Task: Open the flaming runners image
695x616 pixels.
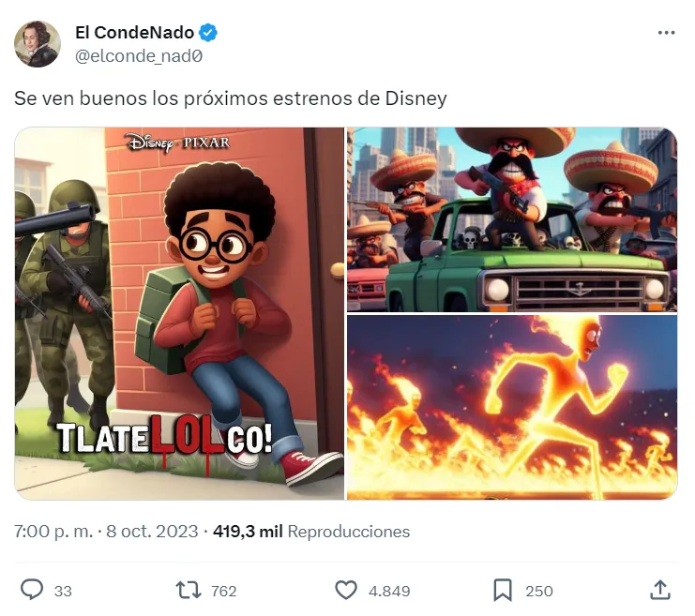Action: tap(512, 407)
